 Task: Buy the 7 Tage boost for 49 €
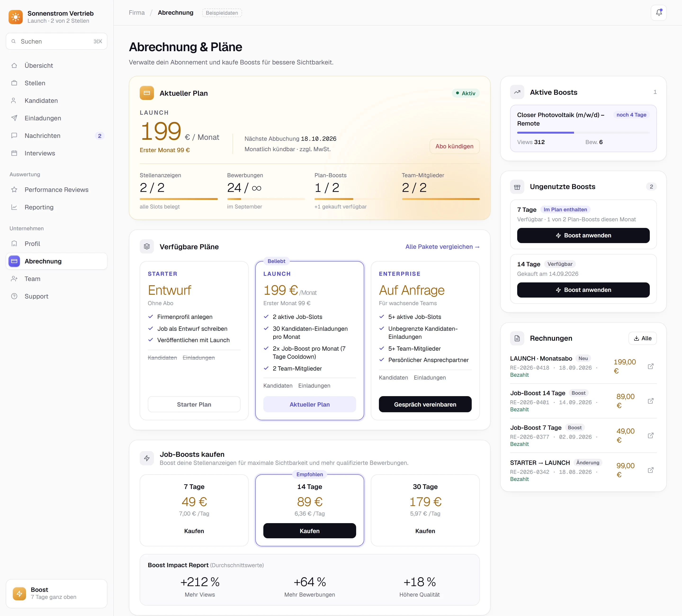tap(194, 531)
